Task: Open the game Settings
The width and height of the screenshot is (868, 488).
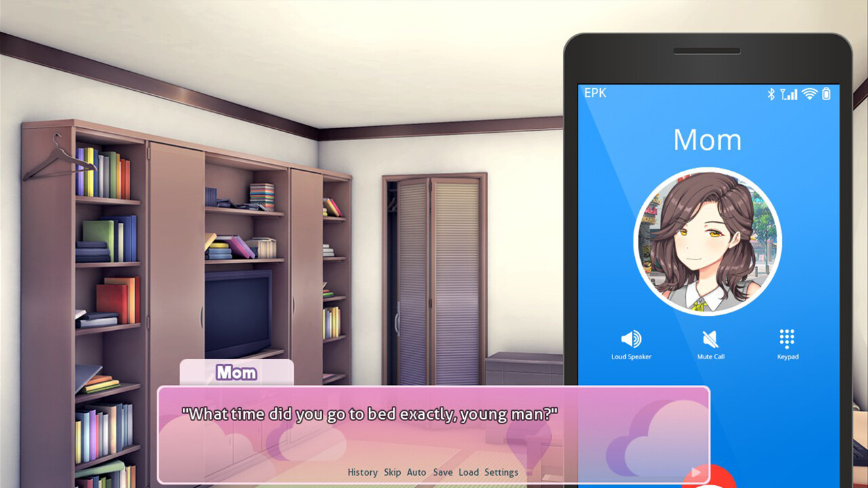Action: pyautogui.click(x=501, y=472)
